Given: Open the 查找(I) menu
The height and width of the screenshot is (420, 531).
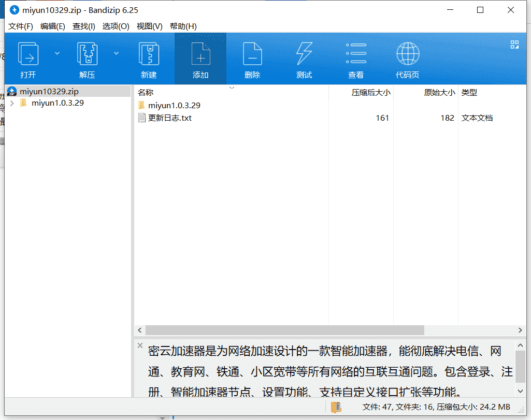Looking at the screenshot, I should click(x=83, y=26).
